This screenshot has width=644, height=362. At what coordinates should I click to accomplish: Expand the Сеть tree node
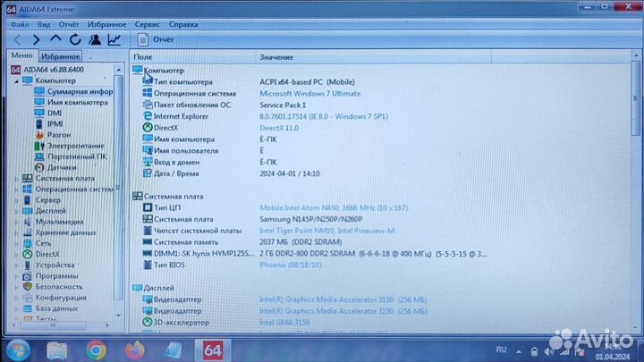[16, 243]
